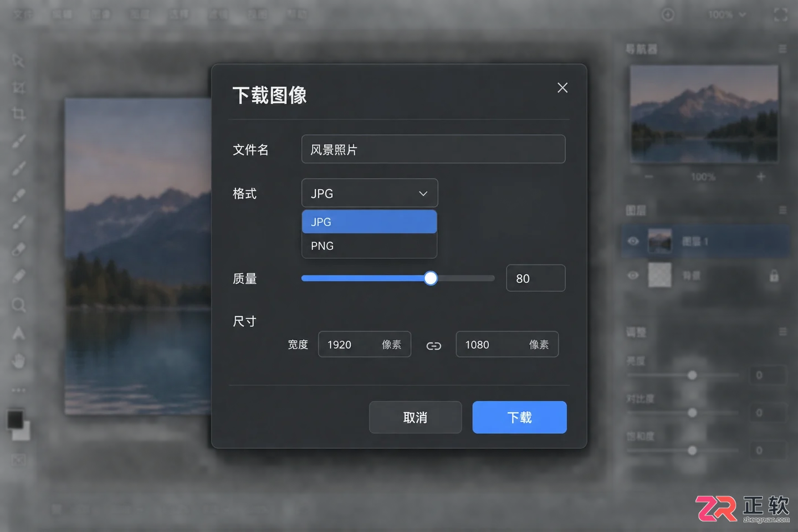Click the dark foreground color swatch
This screenshot has height=532, width=798.
tap(15, 419)
